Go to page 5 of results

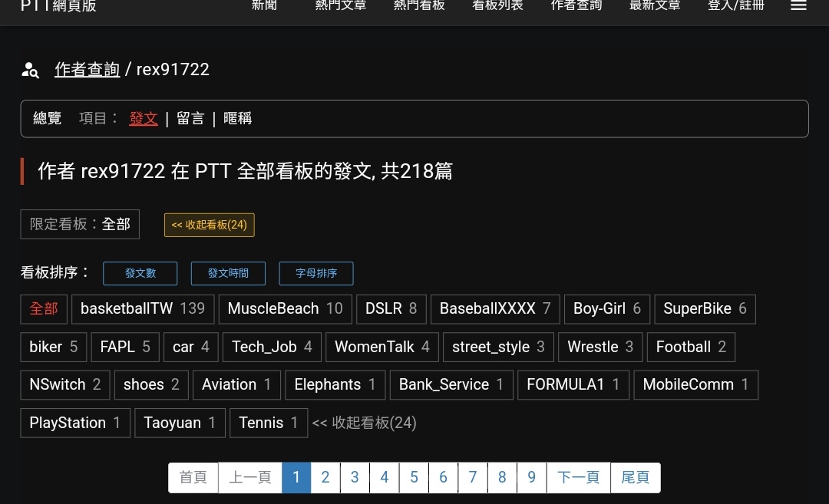[414, 477]
